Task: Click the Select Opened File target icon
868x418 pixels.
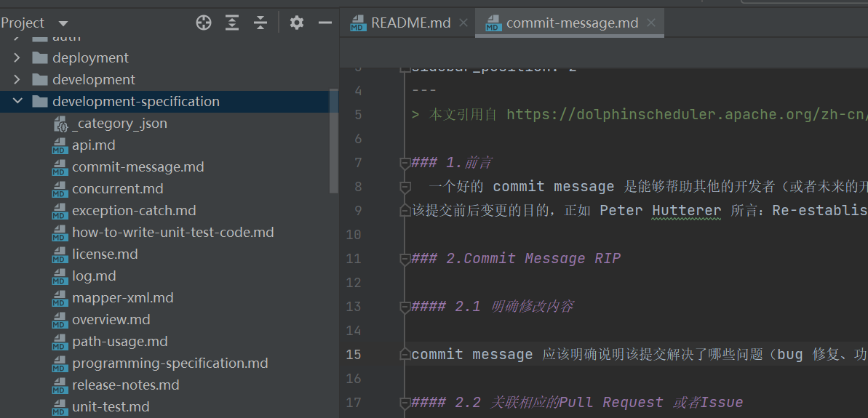Action: [204, 23]
